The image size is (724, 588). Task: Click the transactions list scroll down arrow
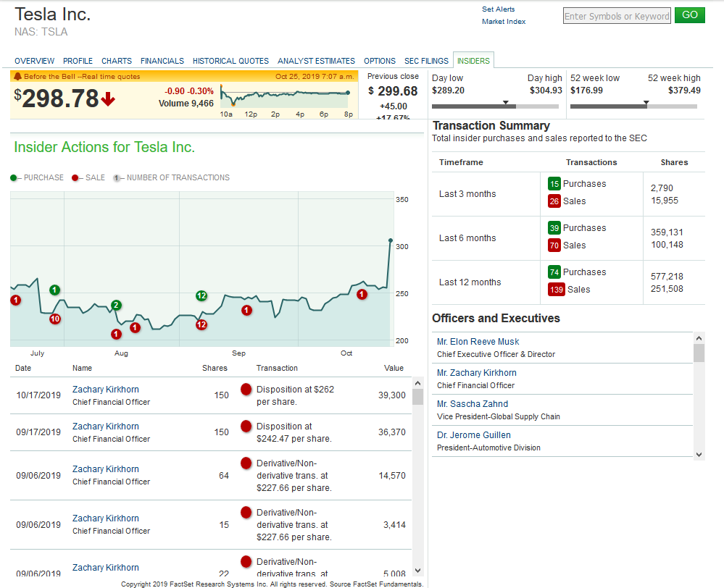click(x=418, y=571)
